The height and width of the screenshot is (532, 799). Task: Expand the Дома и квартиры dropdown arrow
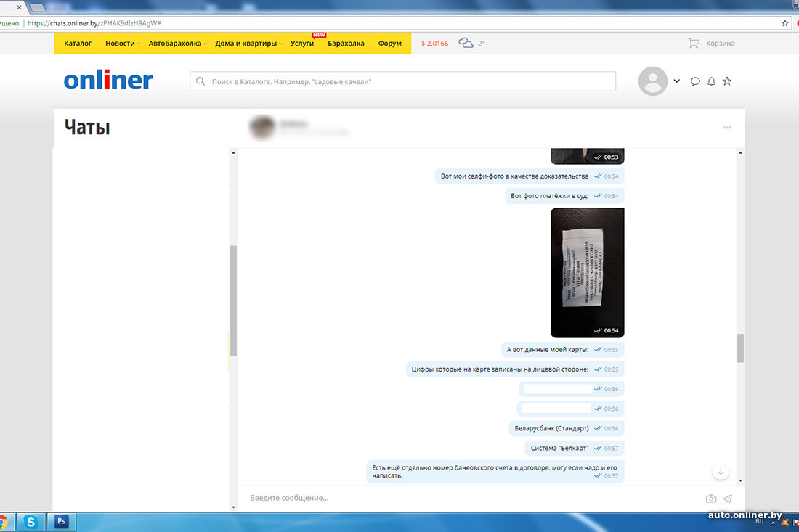pos(280,44)
